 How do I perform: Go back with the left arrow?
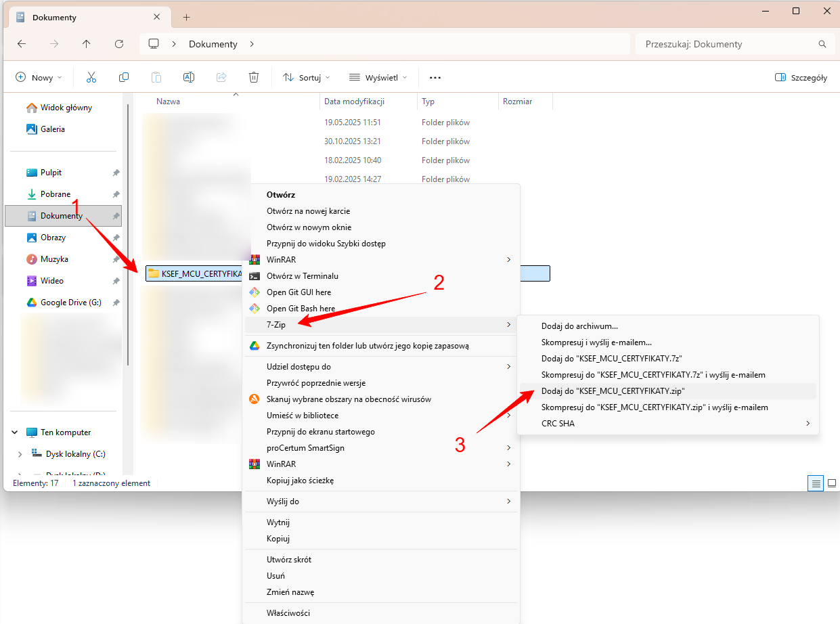coord(22,44)
